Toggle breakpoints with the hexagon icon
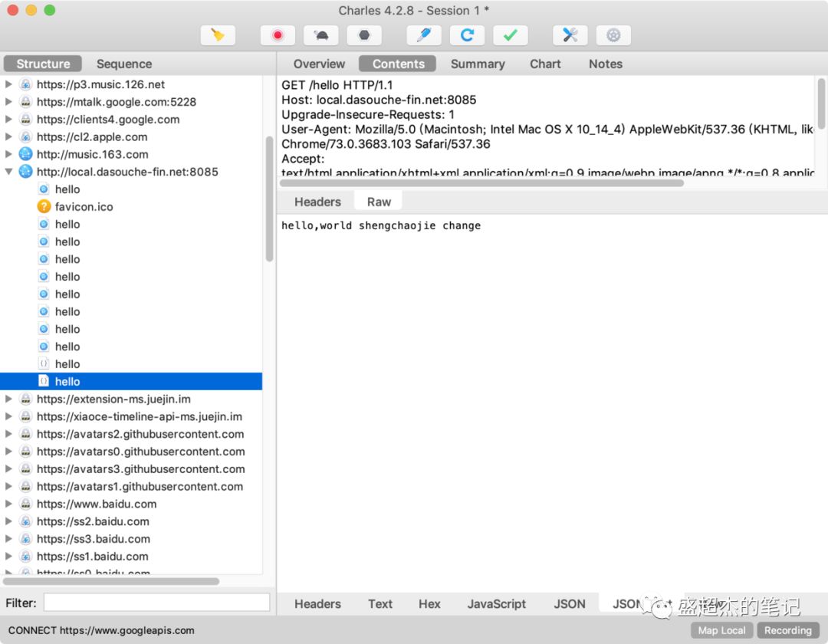The image size is (828, 644). pyautogui.click(x=364, y=35)
